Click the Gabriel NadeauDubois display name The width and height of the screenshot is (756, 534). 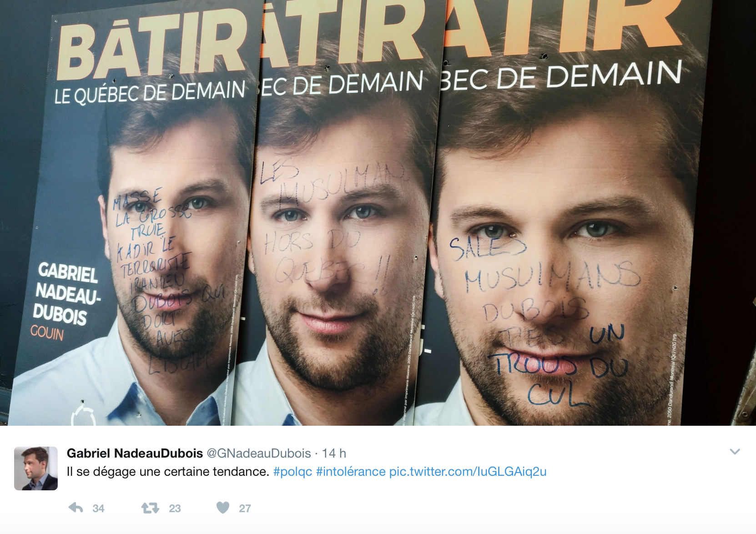pyautogui.click(x=135, y=453)
